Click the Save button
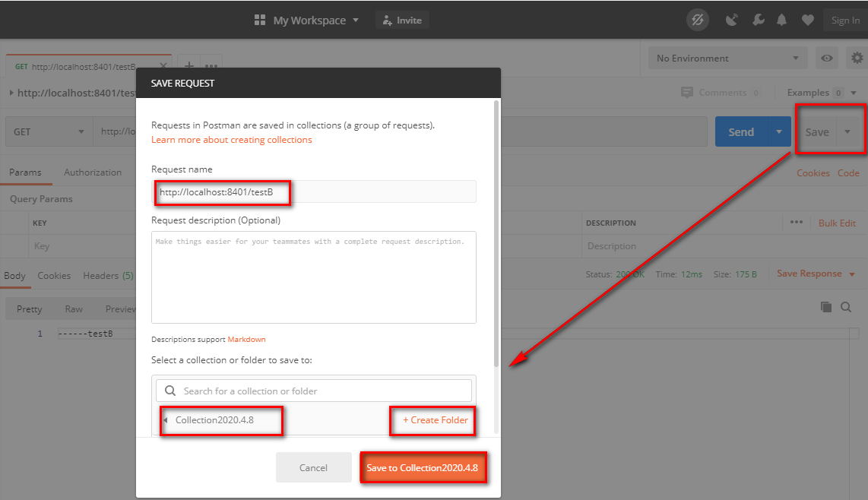 pos(817,132)
